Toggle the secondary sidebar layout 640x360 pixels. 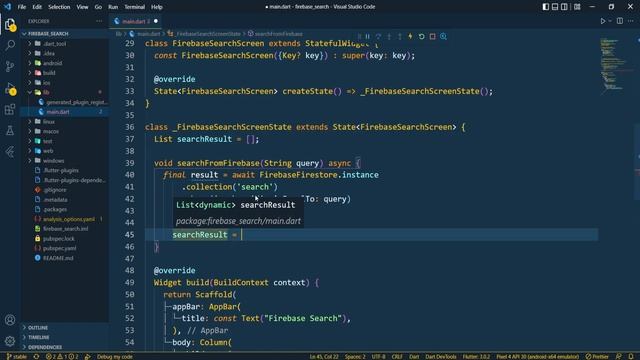coord(564,7)
